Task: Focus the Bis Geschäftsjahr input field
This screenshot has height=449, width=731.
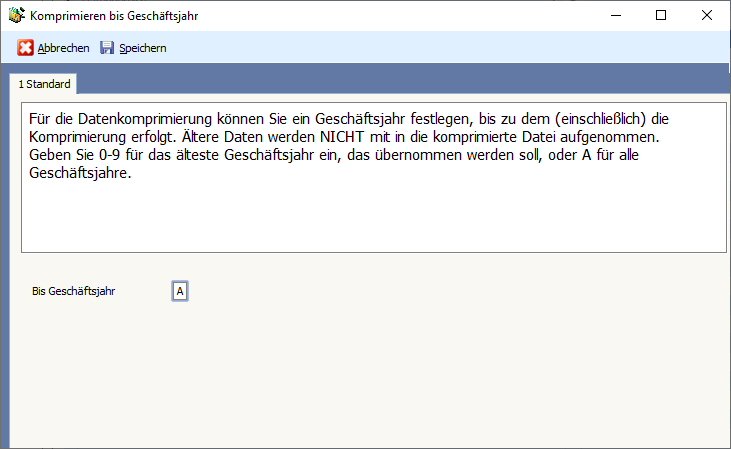Action: 180,291
